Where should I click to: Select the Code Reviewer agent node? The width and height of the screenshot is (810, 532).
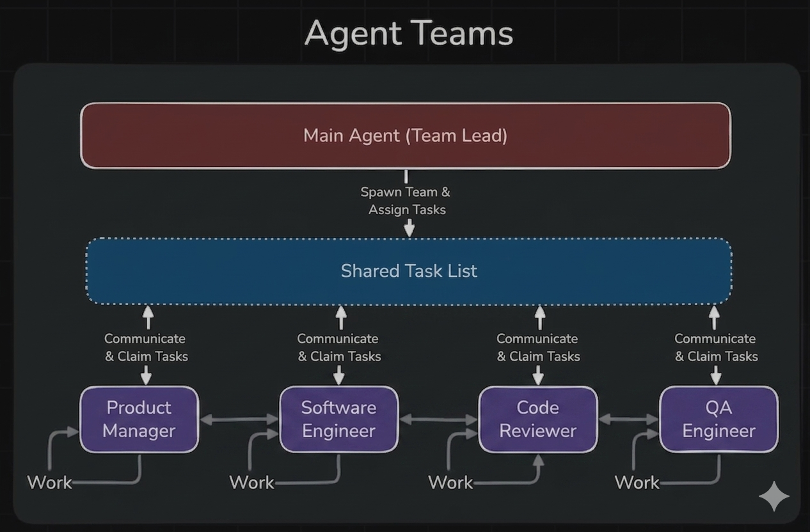coord(538,419)
